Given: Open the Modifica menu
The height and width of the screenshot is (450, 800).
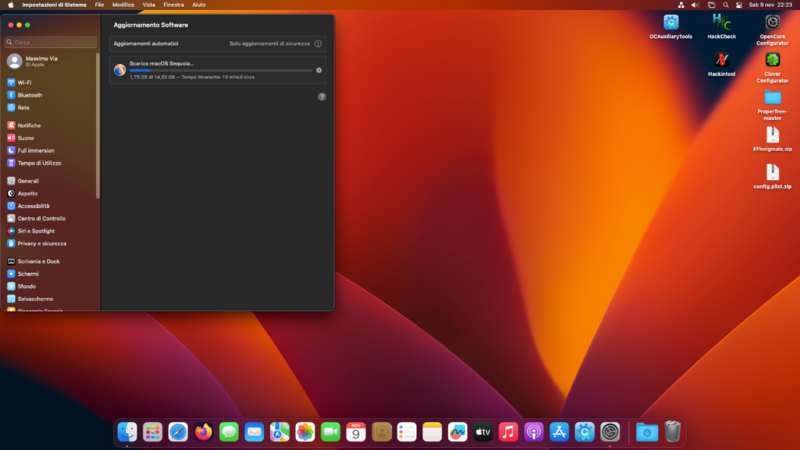Looking at the screenshot, I should pyautogui.click(x=123, y=5).
